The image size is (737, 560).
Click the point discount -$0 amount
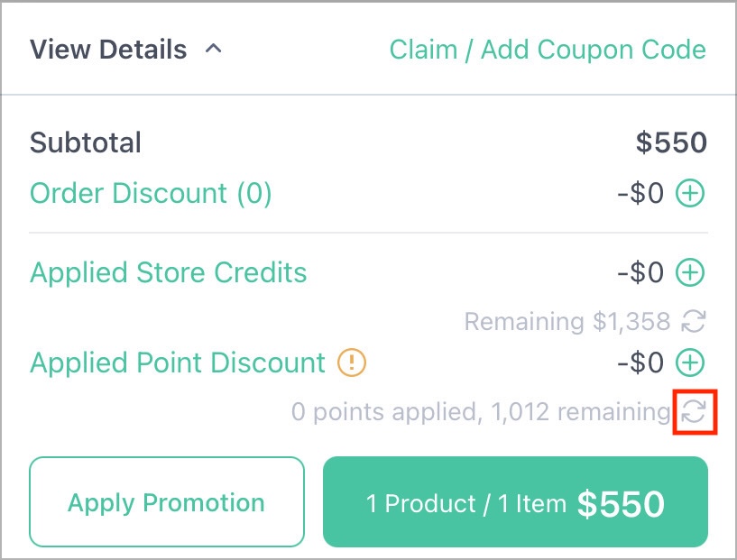point(640,363)
